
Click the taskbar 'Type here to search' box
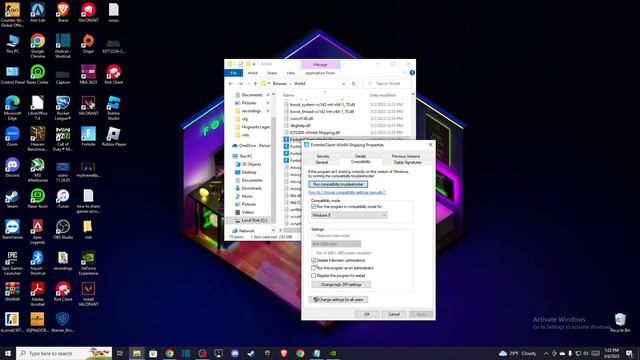[x=64, y=353]
